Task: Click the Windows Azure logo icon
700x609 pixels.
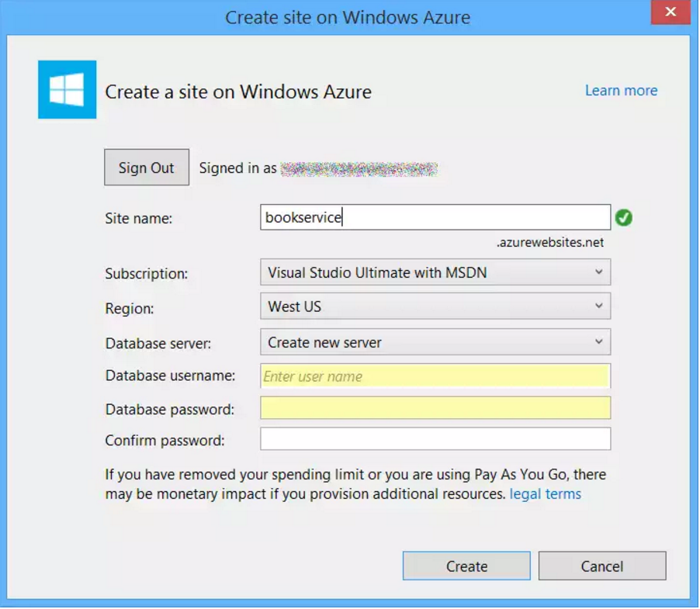Action: tap(67, 90)
